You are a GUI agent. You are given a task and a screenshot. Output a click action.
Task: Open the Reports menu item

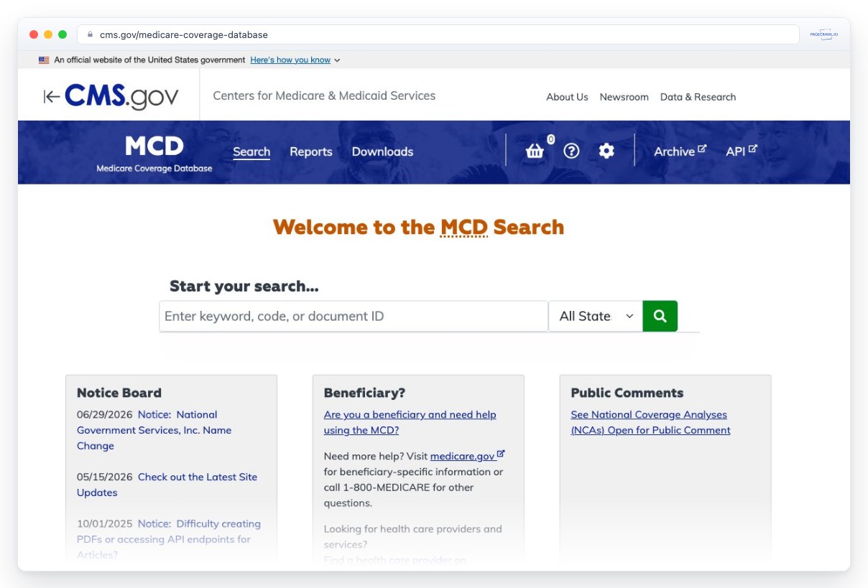pos(311,151)
